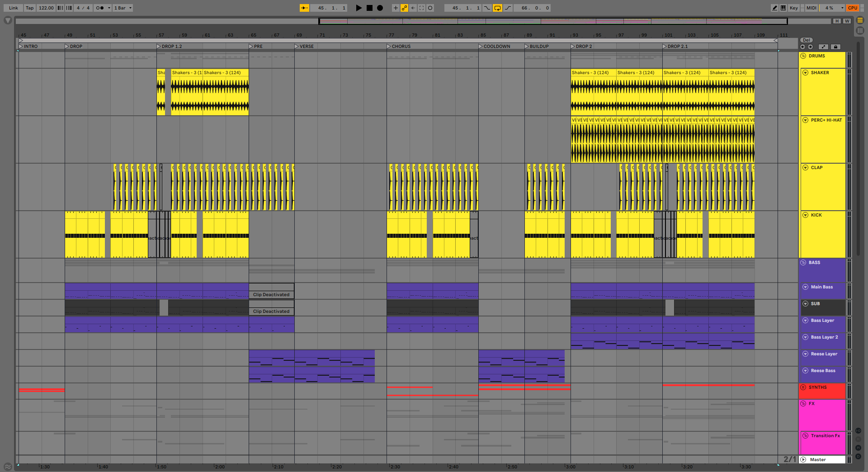Click the Phase Nudge Up icon
This screenshot has width=868, height=472.
(x=69, y=8)
